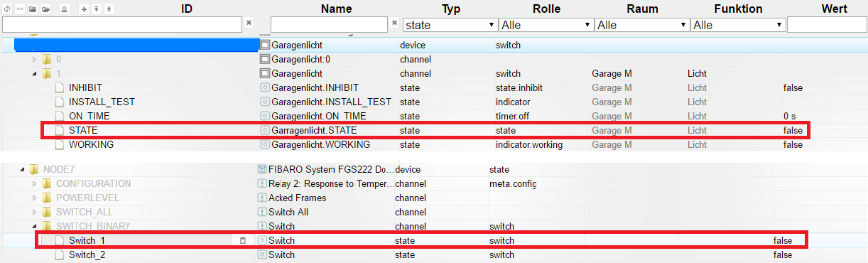Select the NODE7 tree item label
The height and width of the screenshot is (263, 868).
(58, 169)
